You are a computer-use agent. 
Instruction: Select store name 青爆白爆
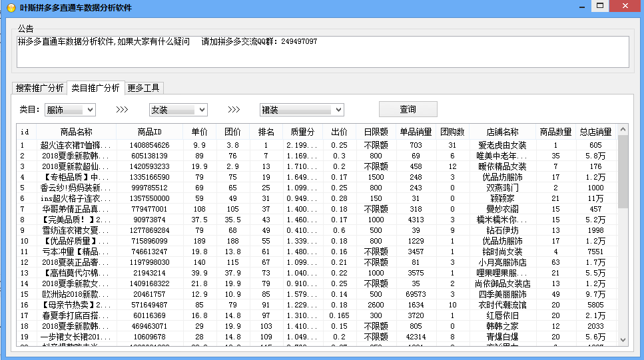(x=502, y=337)
